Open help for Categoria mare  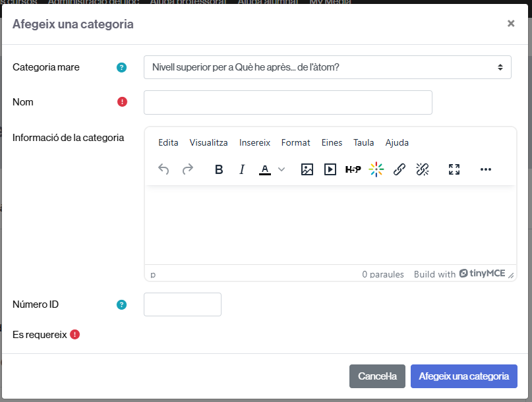coord(121,67)
